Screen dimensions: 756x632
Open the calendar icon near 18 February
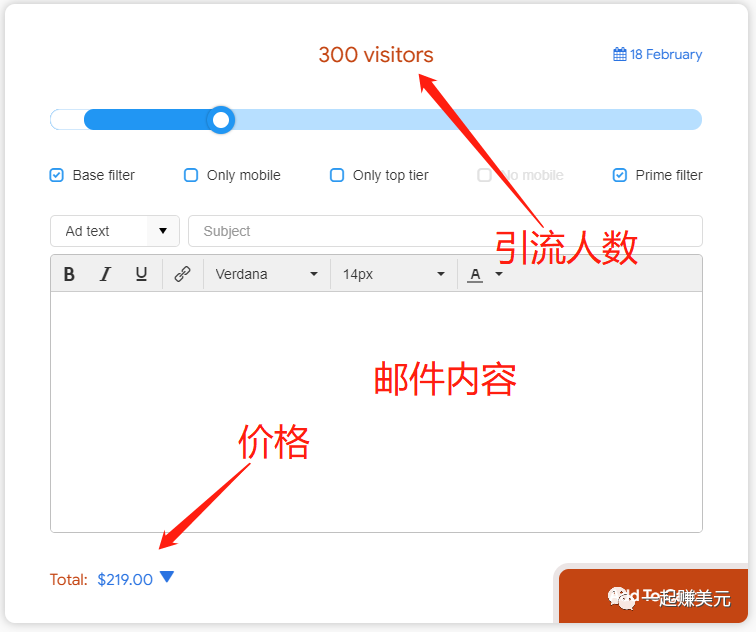tap(620, 54)
